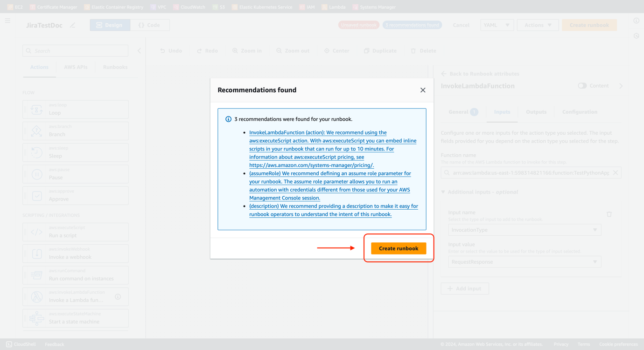Viewport: 644px width, 350px height.
Task: Open the RequestResponse input value dropdown
Action: [x=525, y=262]
